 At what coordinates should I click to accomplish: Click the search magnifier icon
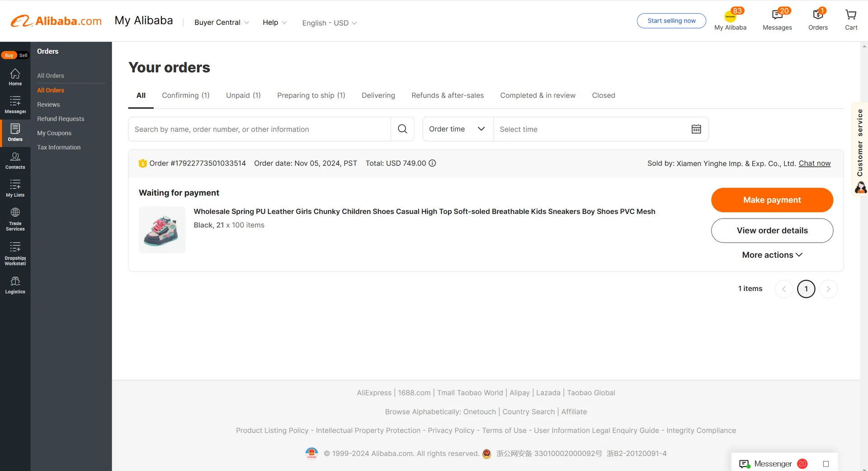[x=402, y=129]
